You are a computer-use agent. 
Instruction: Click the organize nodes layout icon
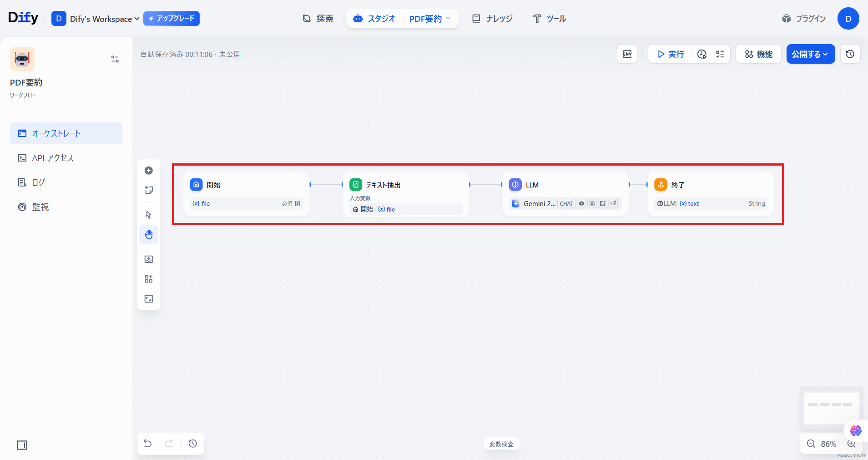tap(149, 279)
